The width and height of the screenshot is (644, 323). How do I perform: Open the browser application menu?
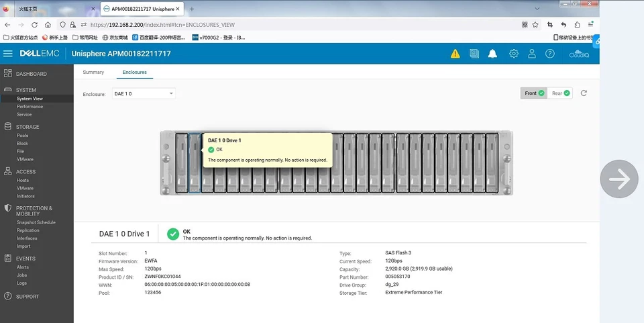pyautogui.click(x=590, y=25)
